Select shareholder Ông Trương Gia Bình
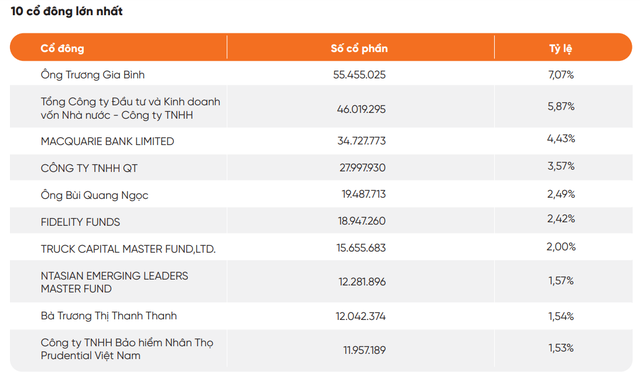Image resolution: width=640 pixels, height=379 pixels. 92,75
